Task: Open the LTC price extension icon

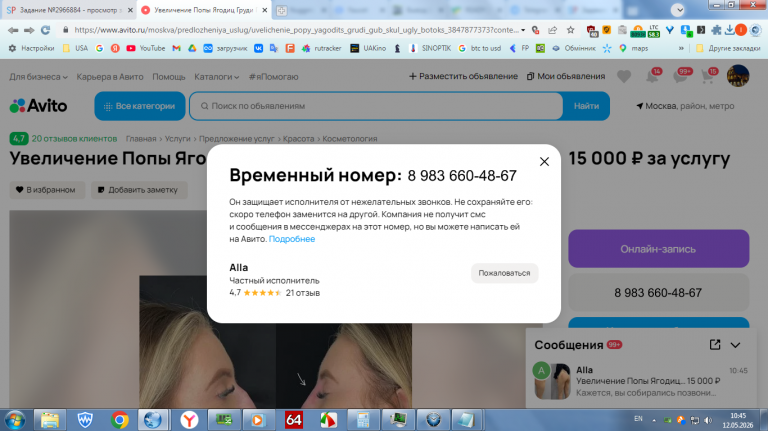Action: tap(654, 31)
